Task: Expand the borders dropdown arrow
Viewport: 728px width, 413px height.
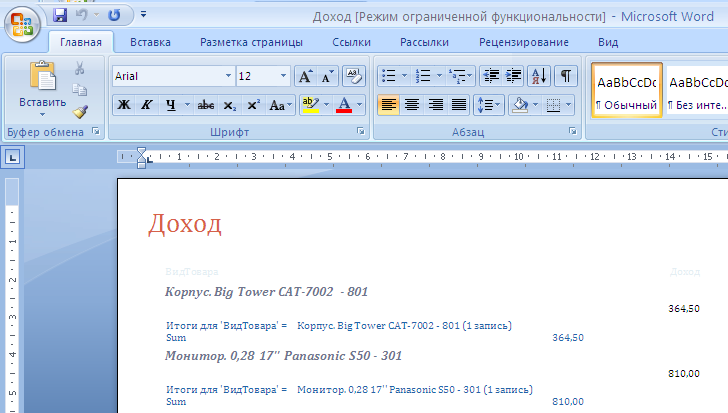Action: pos(569,105)
